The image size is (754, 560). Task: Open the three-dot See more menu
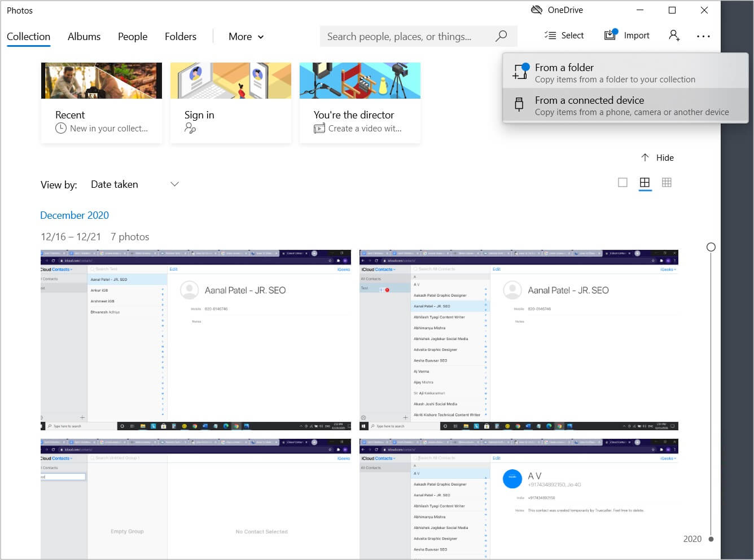point(703,36)
